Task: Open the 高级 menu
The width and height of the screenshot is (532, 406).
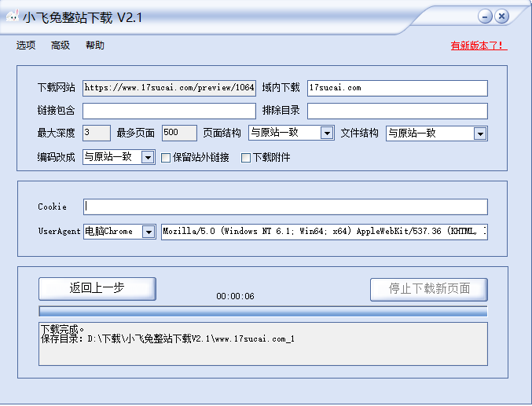Action: (x=61, y=45)
